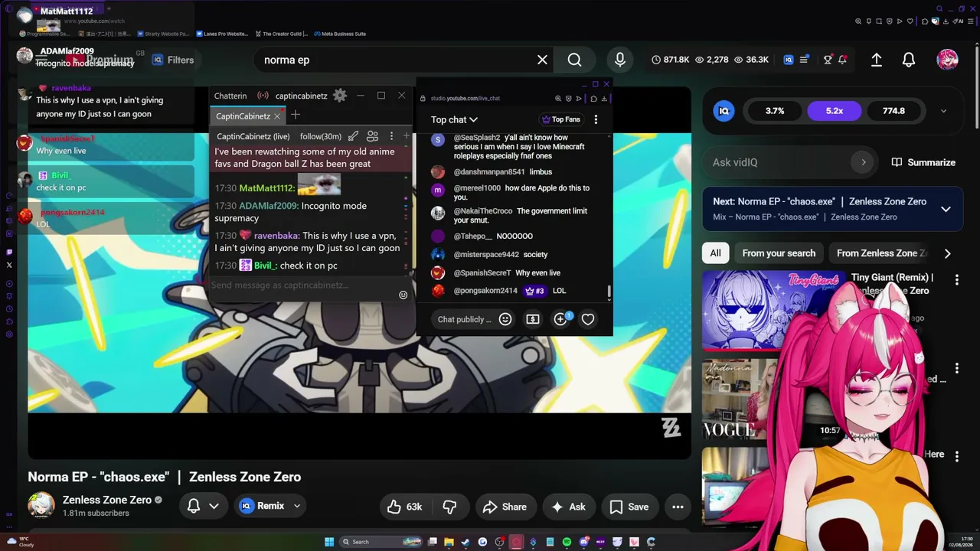Viewport: 980px width, 551px height.
Task: Open the account avatar menu
Action: 947,60
